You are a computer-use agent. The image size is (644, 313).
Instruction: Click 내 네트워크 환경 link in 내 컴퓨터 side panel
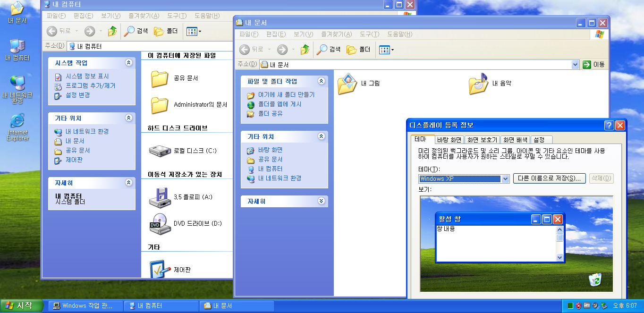(x=87, y=132)
